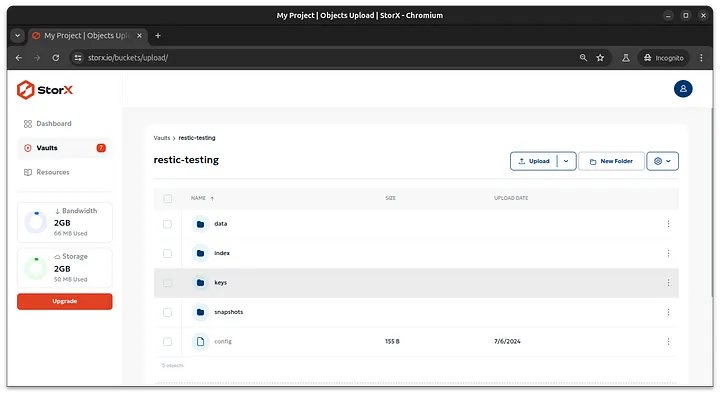Click the Vaults notification badge
720x395 pixels.
[101, 148]
